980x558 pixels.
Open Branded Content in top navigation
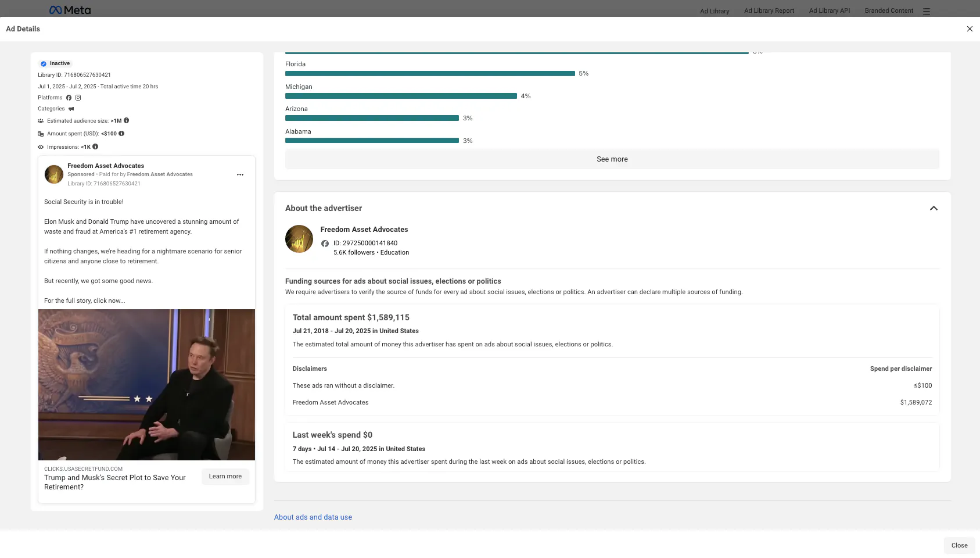coord(889,10)
